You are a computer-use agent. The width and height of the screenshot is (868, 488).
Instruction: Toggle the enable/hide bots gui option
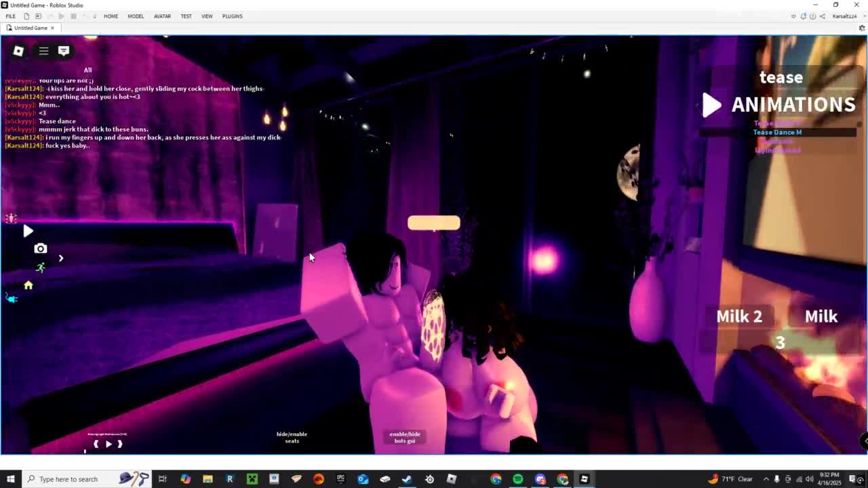click(x=405, y=437)
